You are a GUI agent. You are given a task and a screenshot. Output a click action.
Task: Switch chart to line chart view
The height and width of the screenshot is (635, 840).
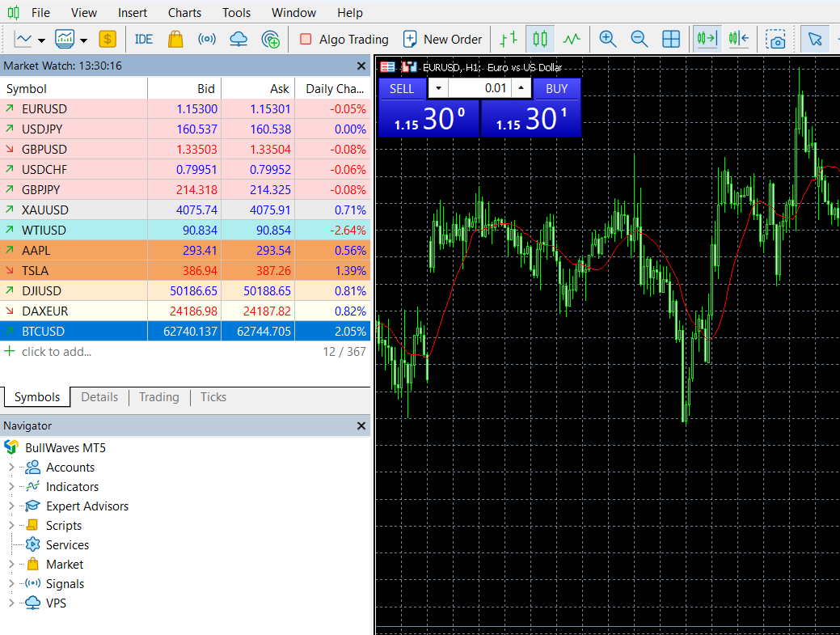(x=572, y=39)
